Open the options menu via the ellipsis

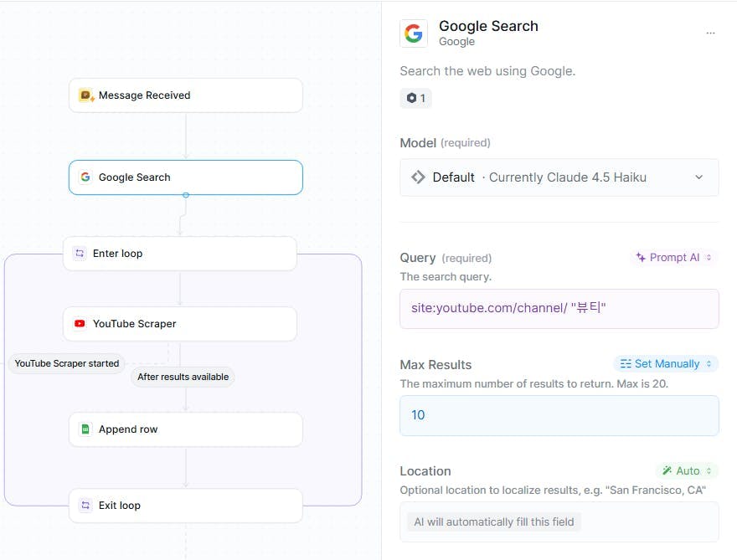click(x=711, y=33)
